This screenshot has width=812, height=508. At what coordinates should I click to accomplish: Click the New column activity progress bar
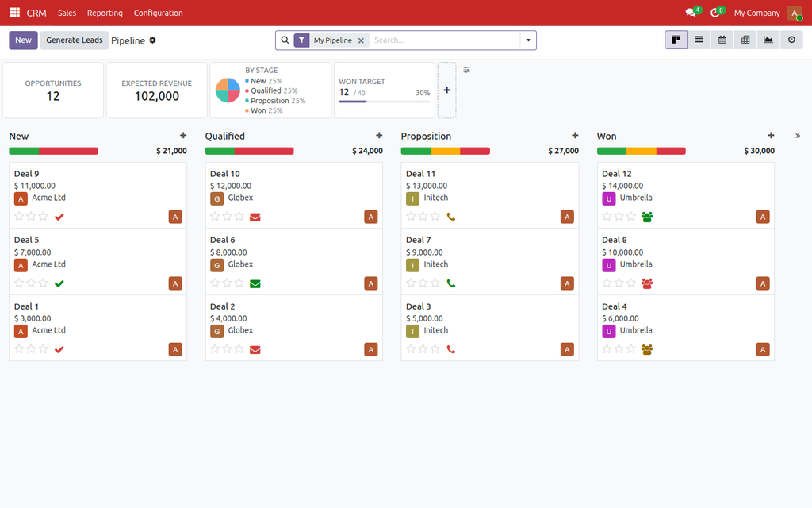coord(53,151)
